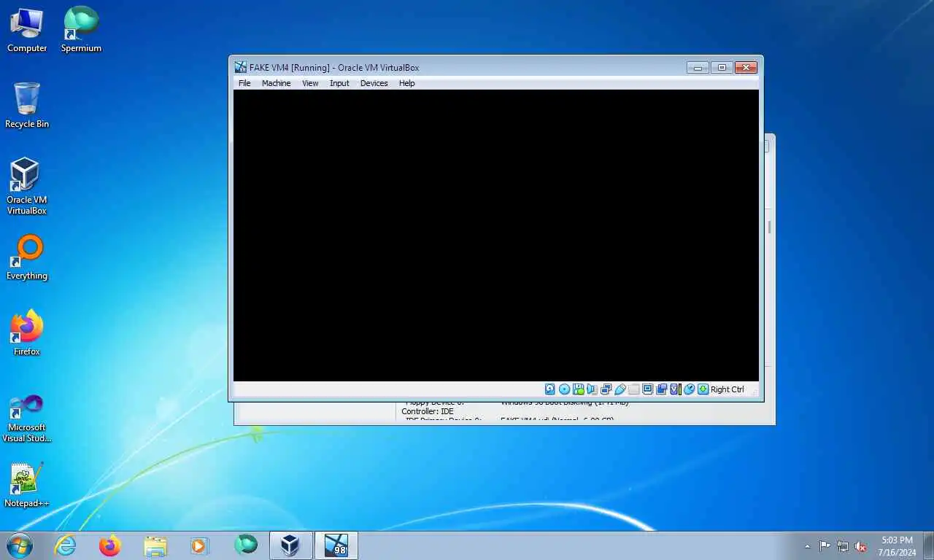
Task: Launch Internet Explorer from the taskbar
Action: 65,545
